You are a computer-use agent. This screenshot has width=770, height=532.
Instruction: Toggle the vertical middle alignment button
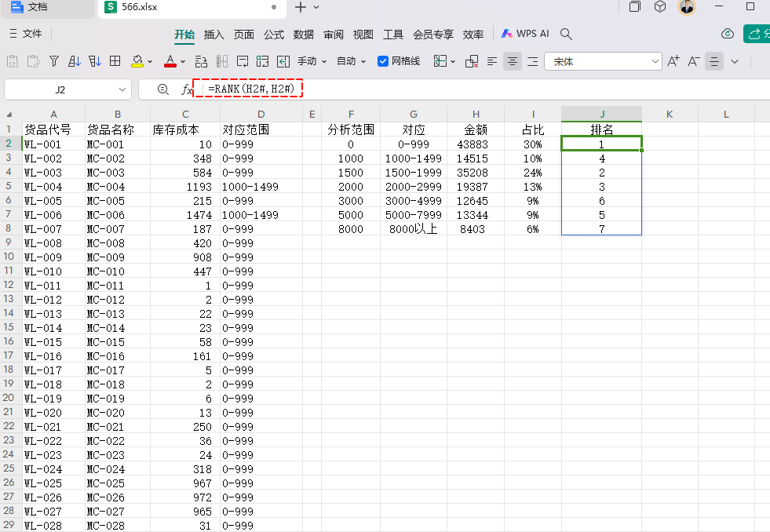[714, 61]
